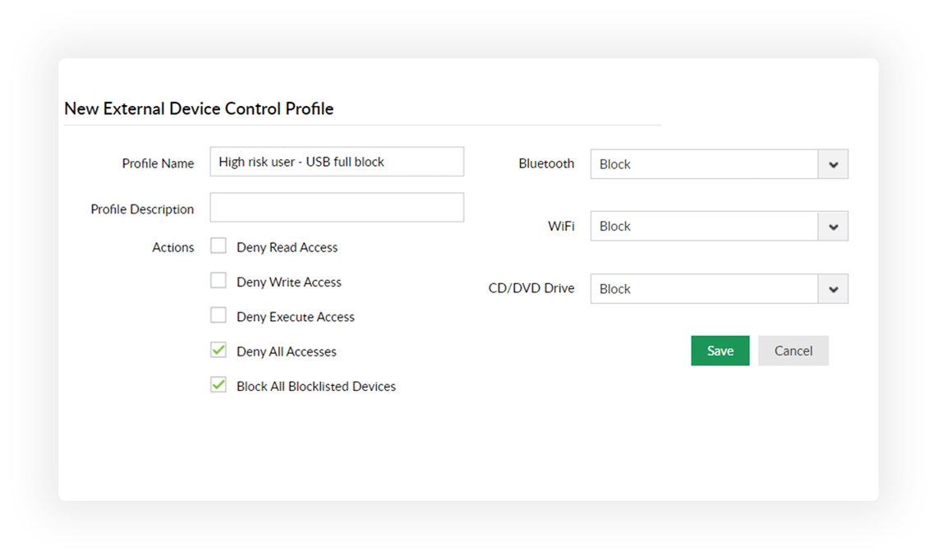Viewport: 938px width, 560px height.
Task: Click inside the Profile Name field
Action: point(337,162)
